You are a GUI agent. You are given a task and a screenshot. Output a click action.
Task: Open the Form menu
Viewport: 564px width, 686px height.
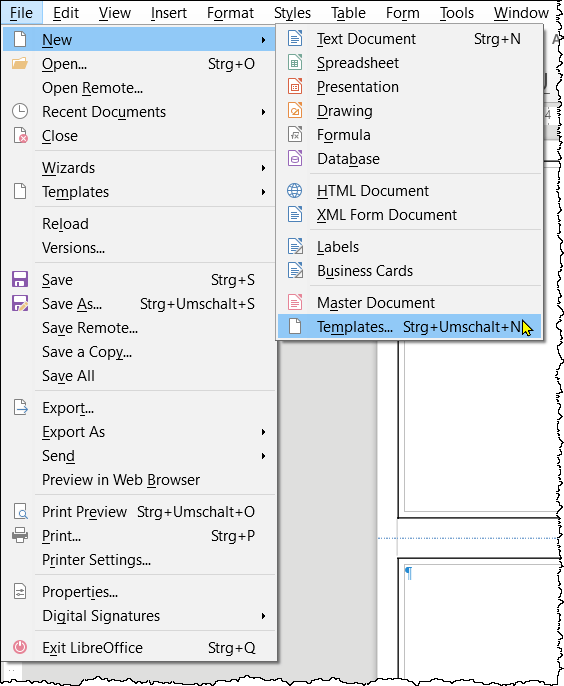pos(403,13)
